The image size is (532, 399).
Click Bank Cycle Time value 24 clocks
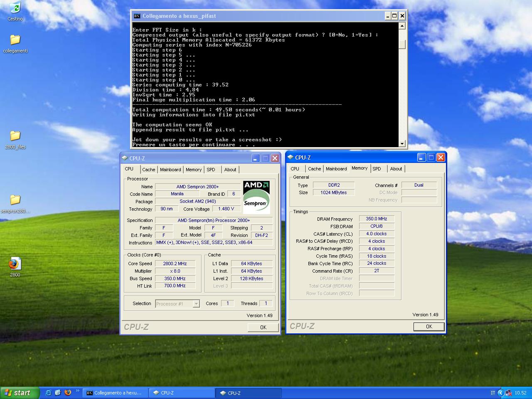coord(376,263)
